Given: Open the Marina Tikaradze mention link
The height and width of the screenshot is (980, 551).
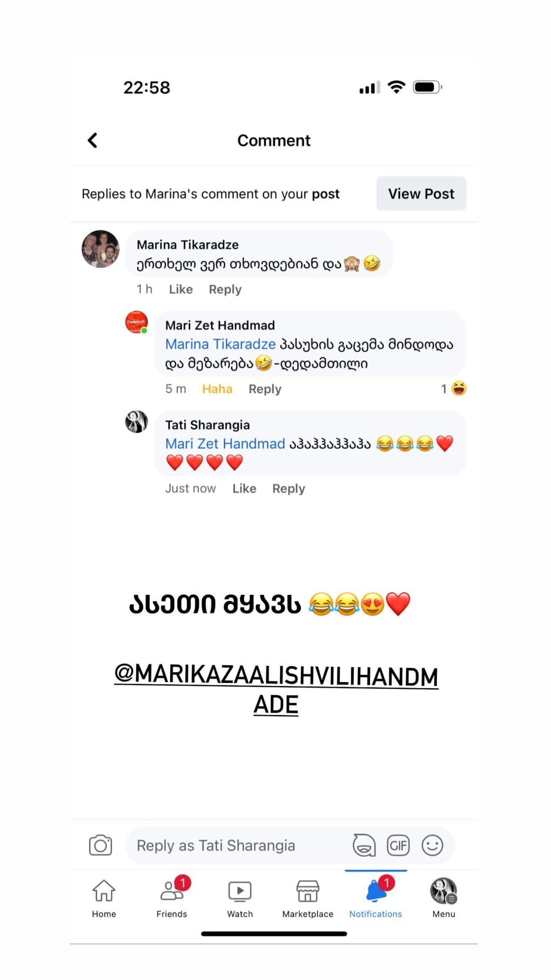Looking at the screenshot, I should (x=220, y=344).
